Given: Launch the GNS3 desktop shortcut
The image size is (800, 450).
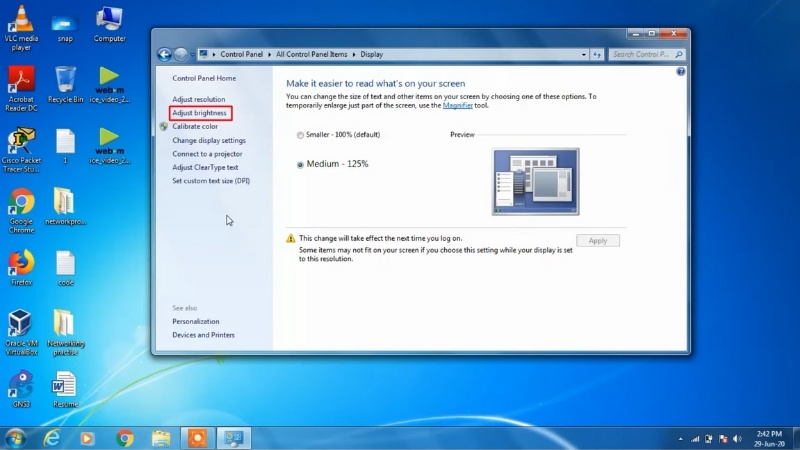Looking at the screenshot, I should pos(21,389).
